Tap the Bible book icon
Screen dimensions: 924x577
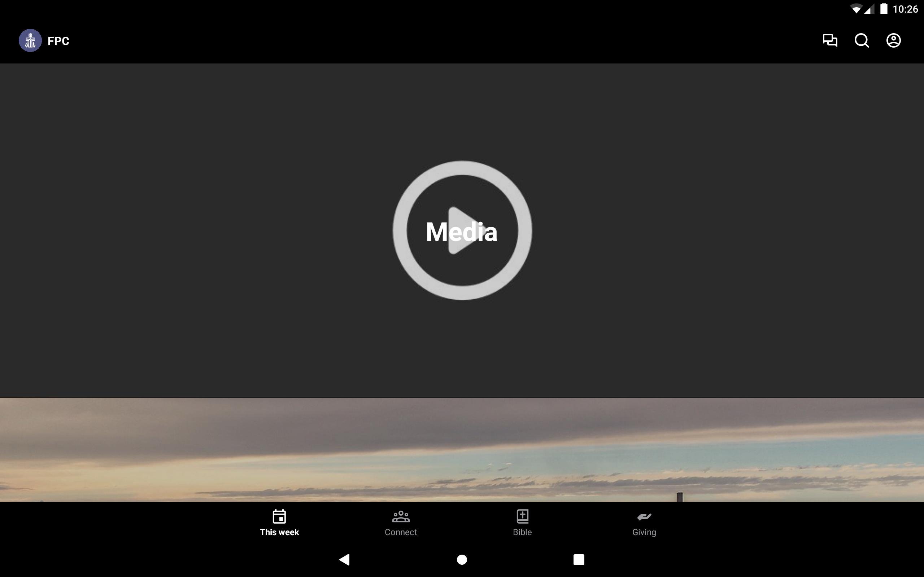(x=522, y=516)
